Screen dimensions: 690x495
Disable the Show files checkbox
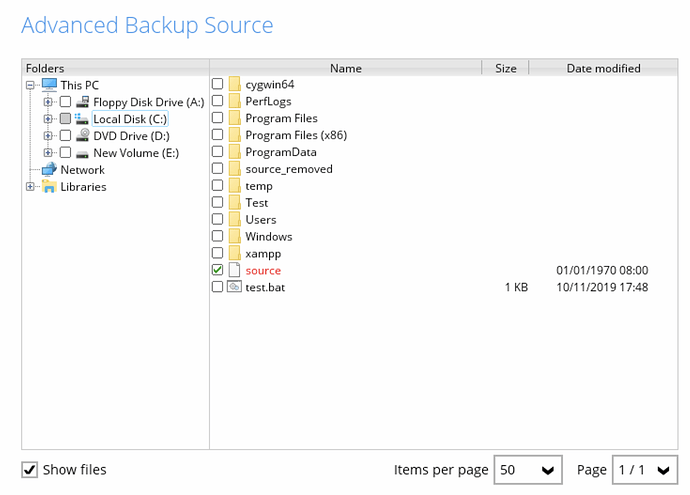pos(30,470)
